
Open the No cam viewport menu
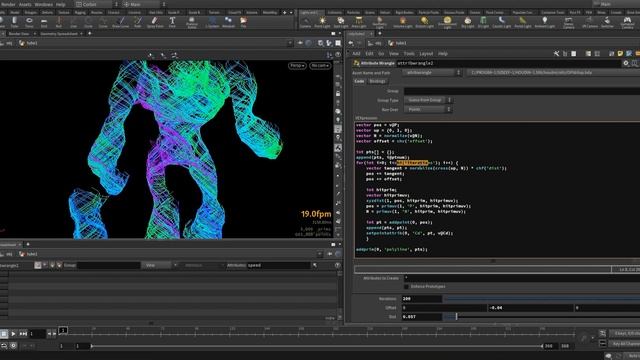click(320, 66)
